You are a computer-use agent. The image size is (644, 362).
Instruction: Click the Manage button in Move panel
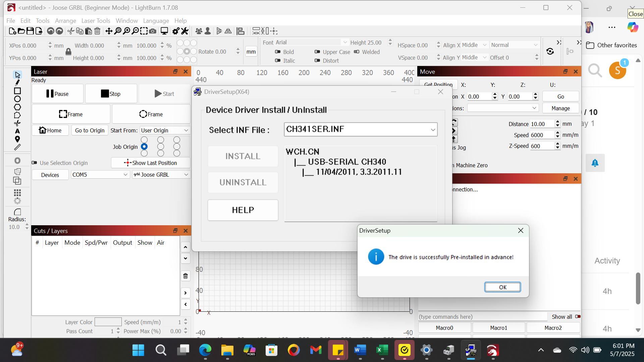tap(560, 108)
